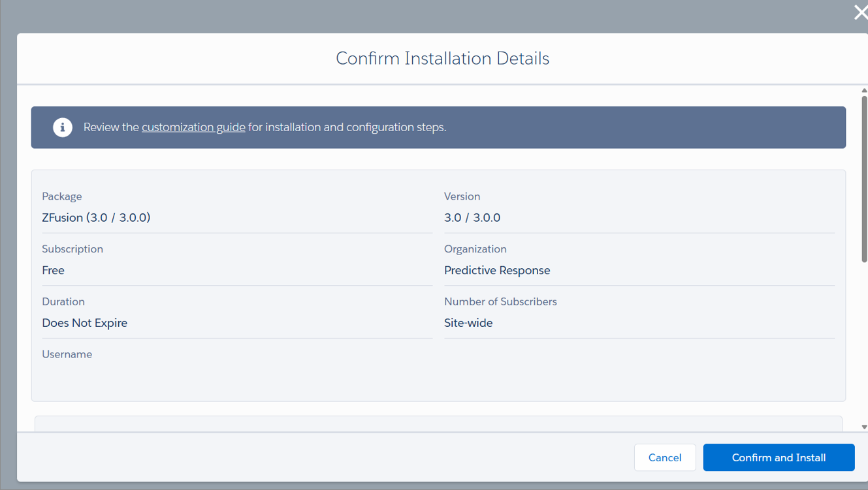
Task: Click the Does Not Expire duration value
Action: point(84,323)
